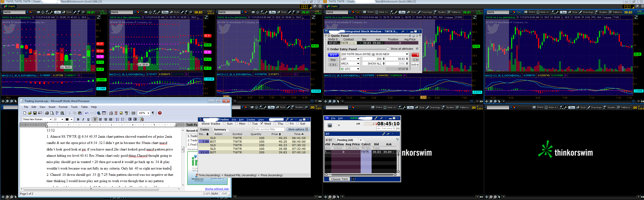Screen dimensions: 644x200
Task: Click the New document icon in Works
Action: click(24, 113)
